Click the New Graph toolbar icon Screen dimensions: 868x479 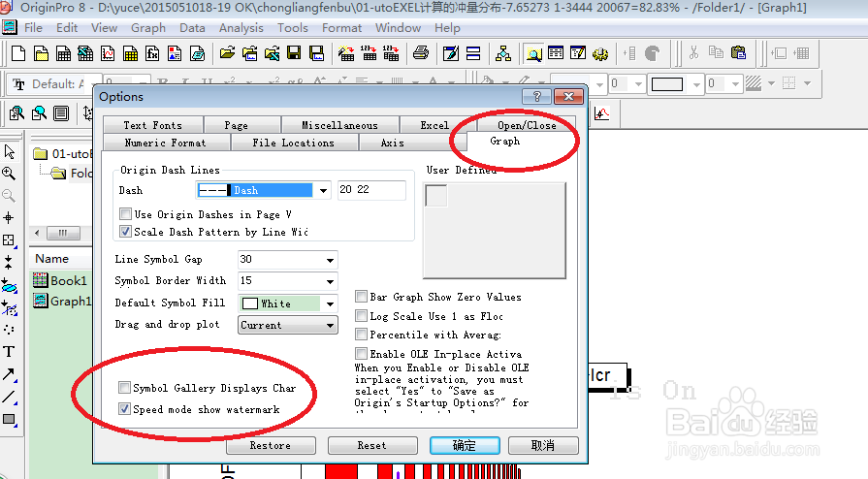108,53
